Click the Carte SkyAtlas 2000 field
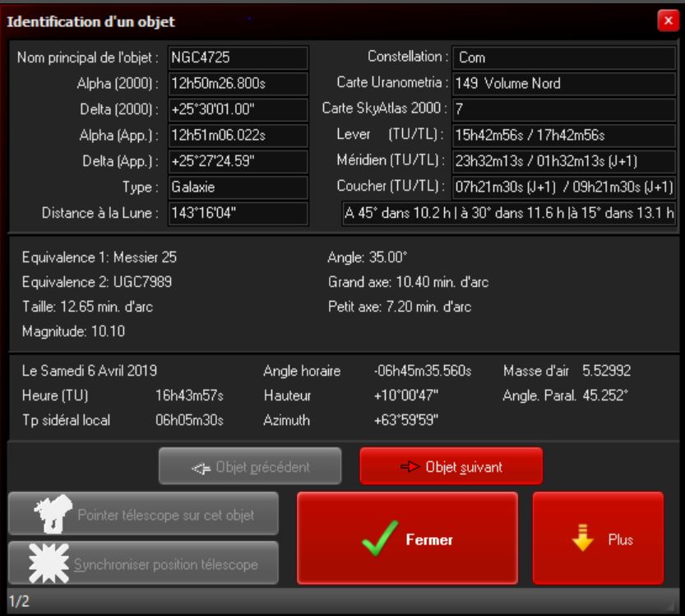Image resolution: width=685 pixels, height=616 pixels. (x=563, y=109)
